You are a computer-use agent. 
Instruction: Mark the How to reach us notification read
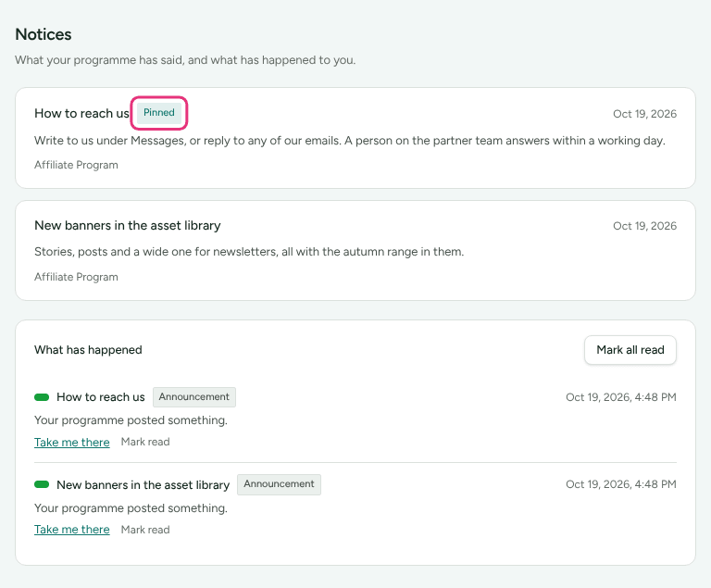(145, 442)
